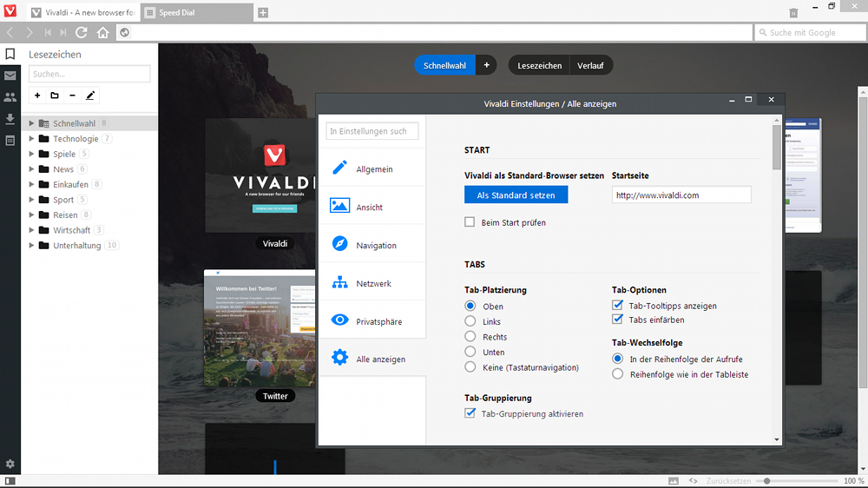The width and height of the screenshot is (868, 488).
Task: Uncheck Tabs einfärben
Action: pos(617,319)
